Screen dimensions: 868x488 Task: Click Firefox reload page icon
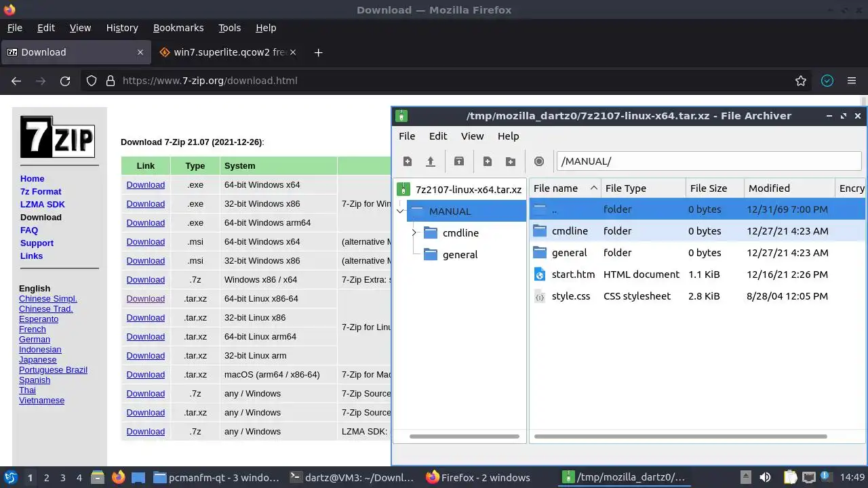[x=65, y=81]
